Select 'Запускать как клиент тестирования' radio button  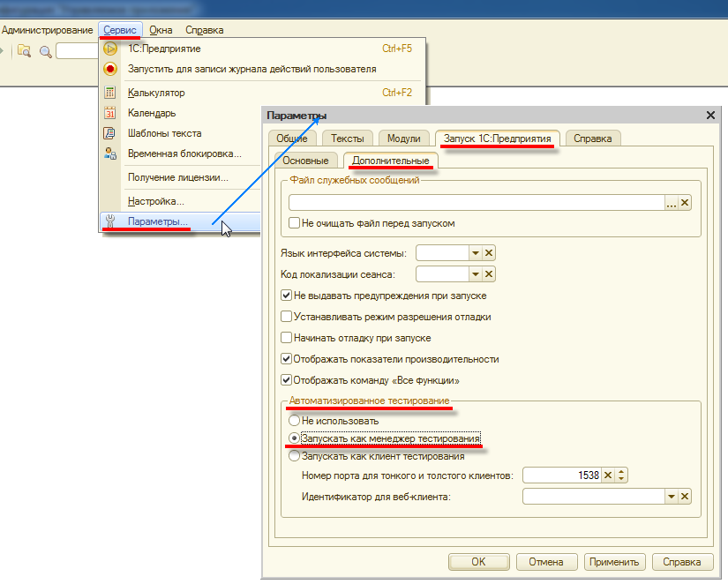coord(295,456)
